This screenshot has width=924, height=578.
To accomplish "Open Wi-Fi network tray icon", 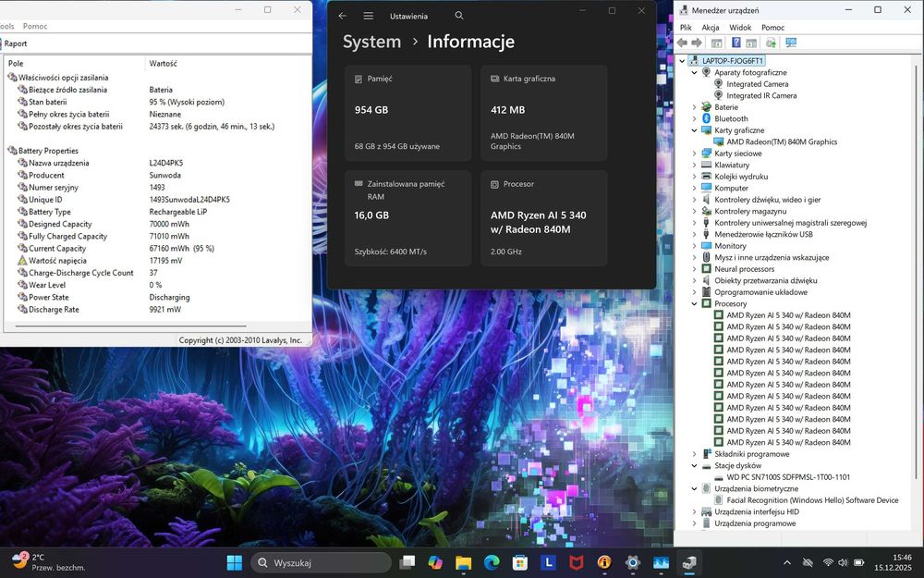I will pyautogui.click(x=828, y=562).
